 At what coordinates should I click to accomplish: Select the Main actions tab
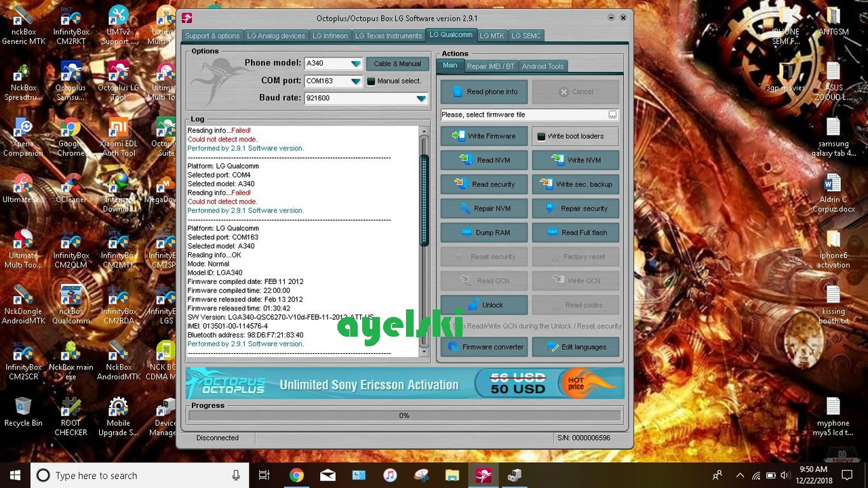tap(450, 66)
